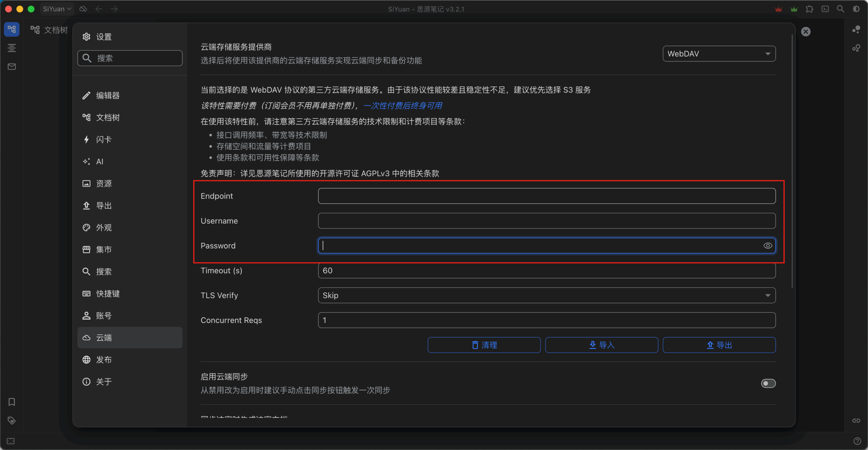Click the cloud sync disabled icon in title bar

click(83, 9)
